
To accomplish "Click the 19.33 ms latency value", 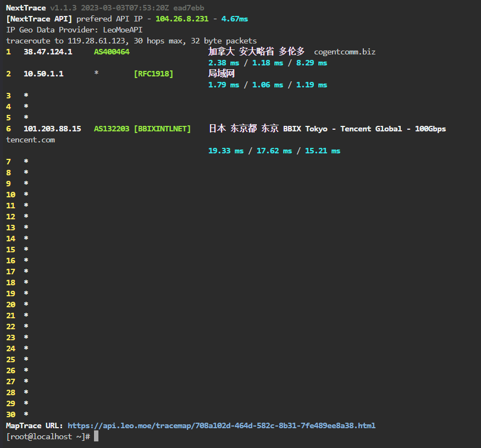I will [225, 151].
